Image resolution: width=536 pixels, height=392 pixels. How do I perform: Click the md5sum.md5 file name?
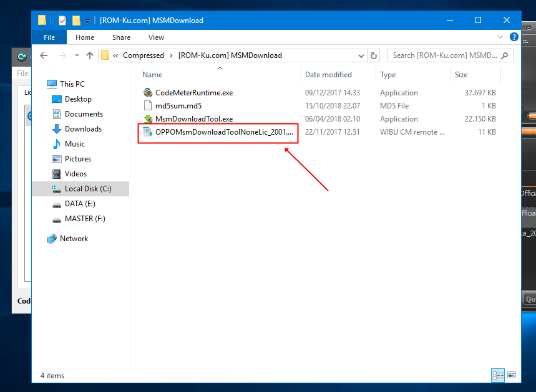pyautogui.click(x=178, y=106)
